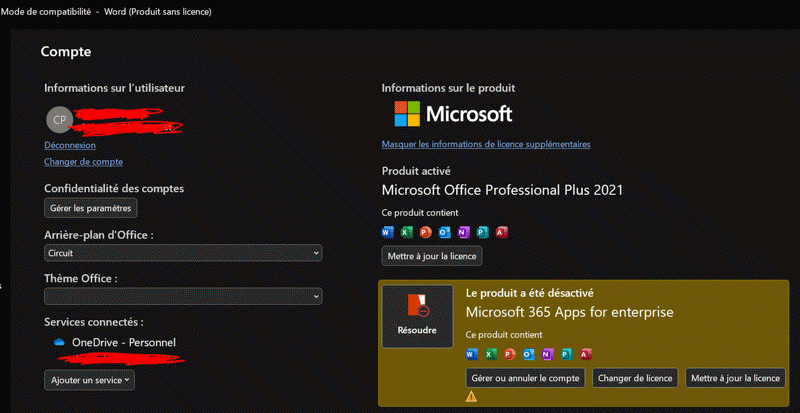Click Confidentialité des comptes heading

pos(114,188)
